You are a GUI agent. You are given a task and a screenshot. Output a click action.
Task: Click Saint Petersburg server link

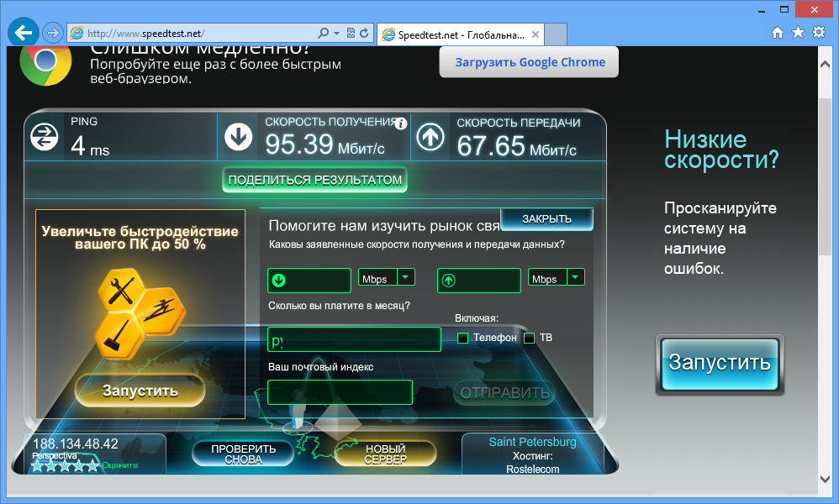tap(532, 442)
